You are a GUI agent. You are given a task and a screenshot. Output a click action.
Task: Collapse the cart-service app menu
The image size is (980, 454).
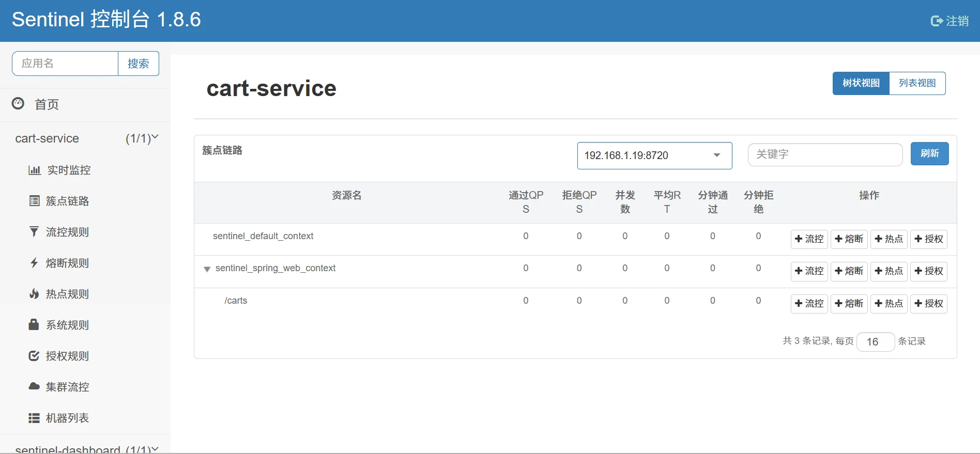point(85,138)
